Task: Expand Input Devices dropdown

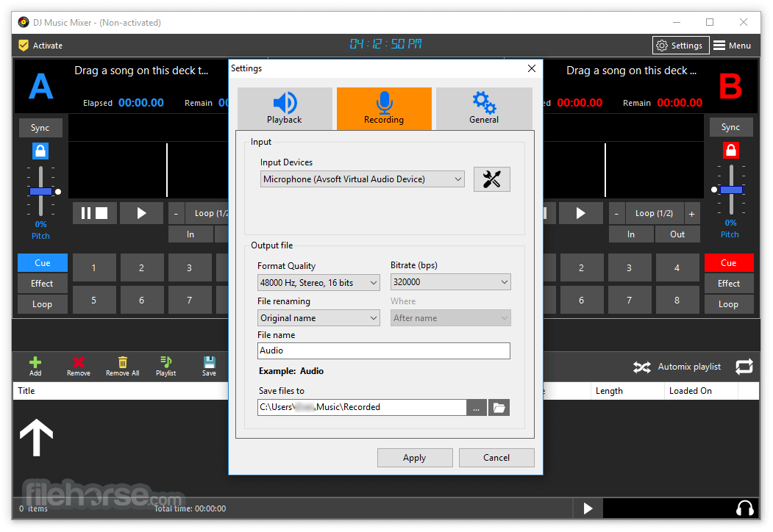Action: click(363, 179)
